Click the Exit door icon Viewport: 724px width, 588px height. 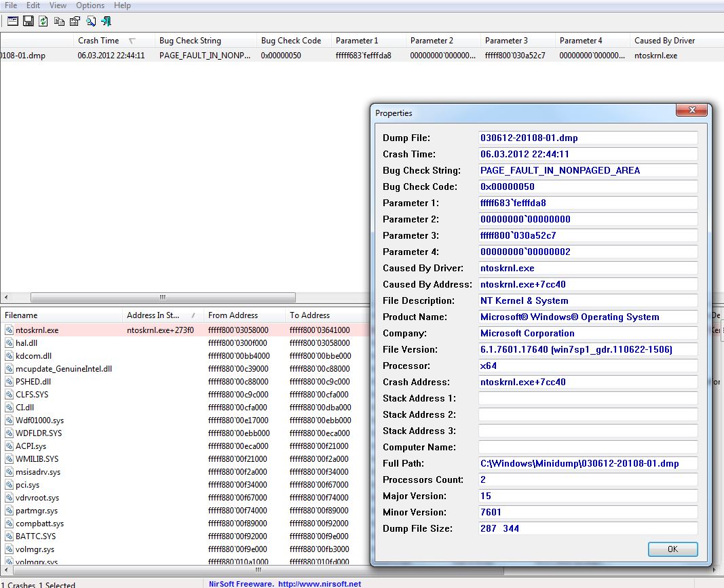tap(107, 21)
